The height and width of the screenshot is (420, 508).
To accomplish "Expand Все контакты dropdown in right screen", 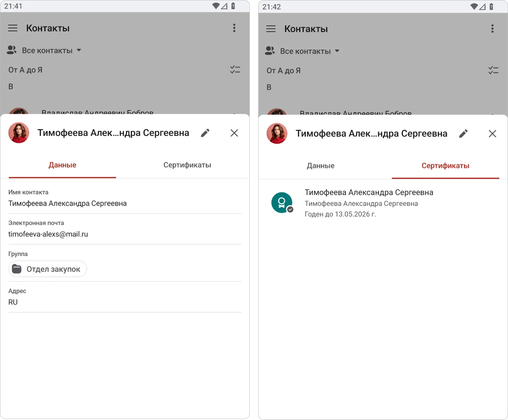I will [x=303, y=51].
